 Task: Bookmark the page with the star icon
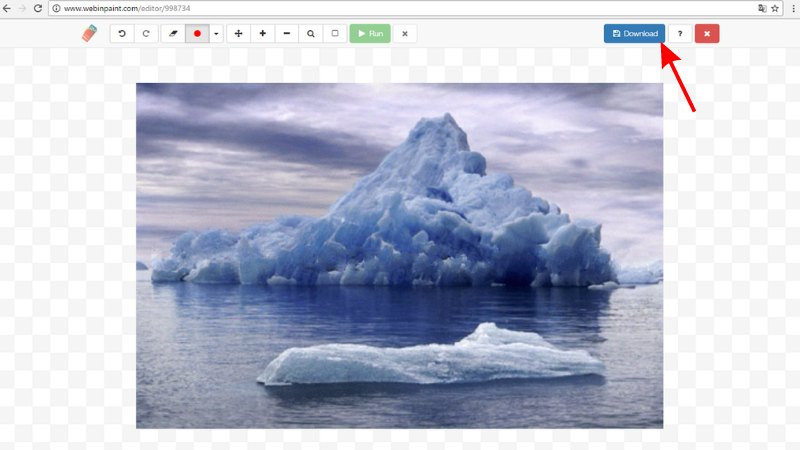point(775,8)
